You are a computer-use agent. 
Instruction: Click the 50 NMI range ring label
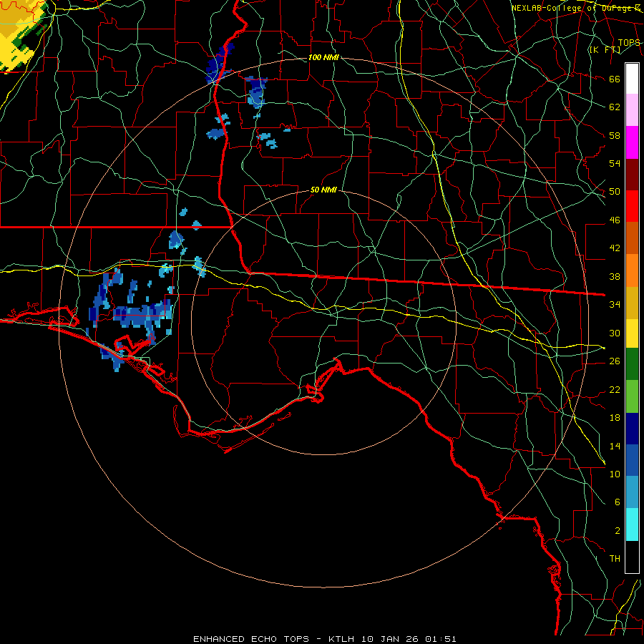click(x=323, y=190)
